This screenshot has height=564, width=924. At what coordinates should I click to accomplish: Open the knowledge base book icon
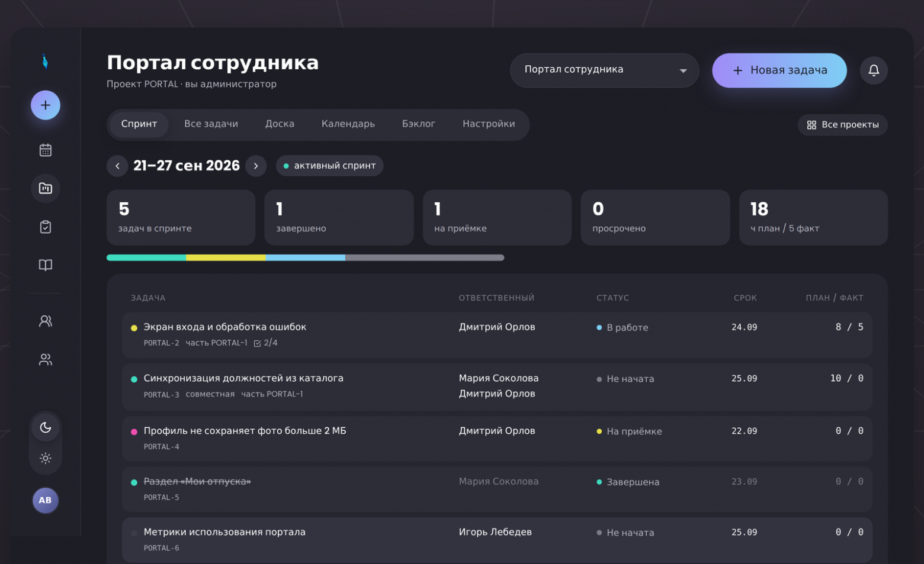(x=46, y=265)
